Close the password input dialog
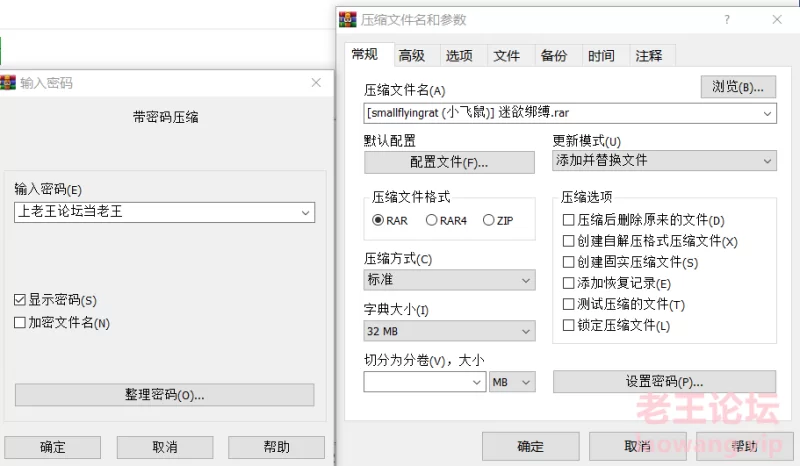The image size is (800, 466). [x=316, y=83]
